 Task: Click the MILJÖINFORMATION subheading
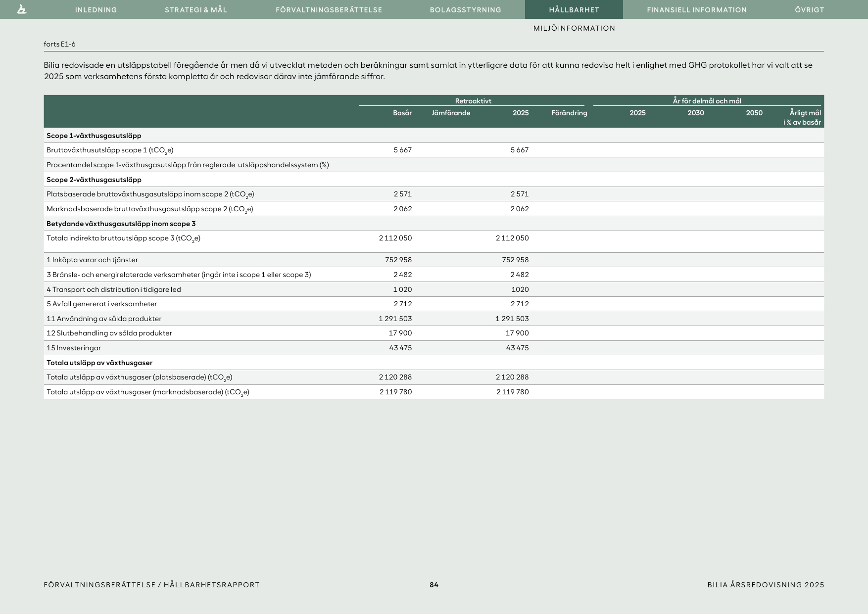574,28
